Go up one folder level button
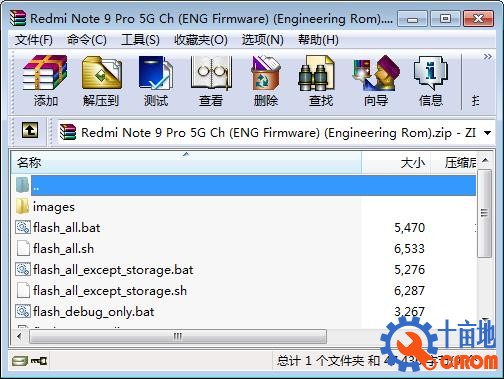The height and width of the screenshot is (379, 504). [x=30, y=130]
